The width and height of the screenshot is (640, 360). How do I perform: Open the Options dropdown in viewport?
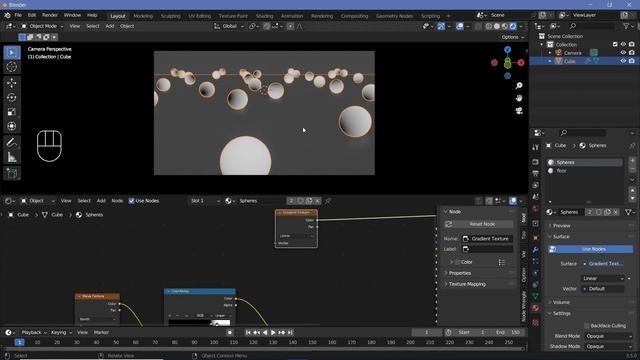512,37
